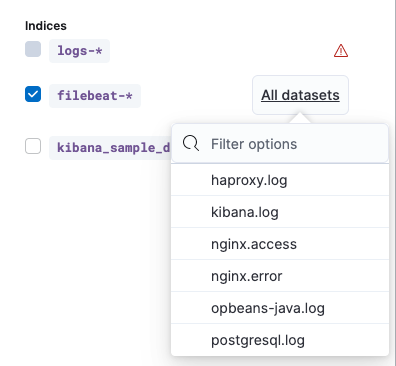Select haproxy.log dataset option
Screen dimensions: 396x366
(x=280, y=180)
